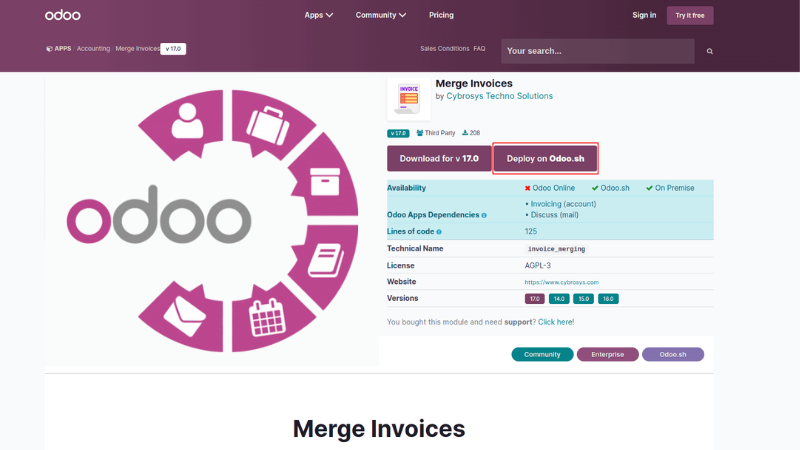800x450 pixels.
Task: Open the Accounting breadcrumb
Action: click(93, 48)
